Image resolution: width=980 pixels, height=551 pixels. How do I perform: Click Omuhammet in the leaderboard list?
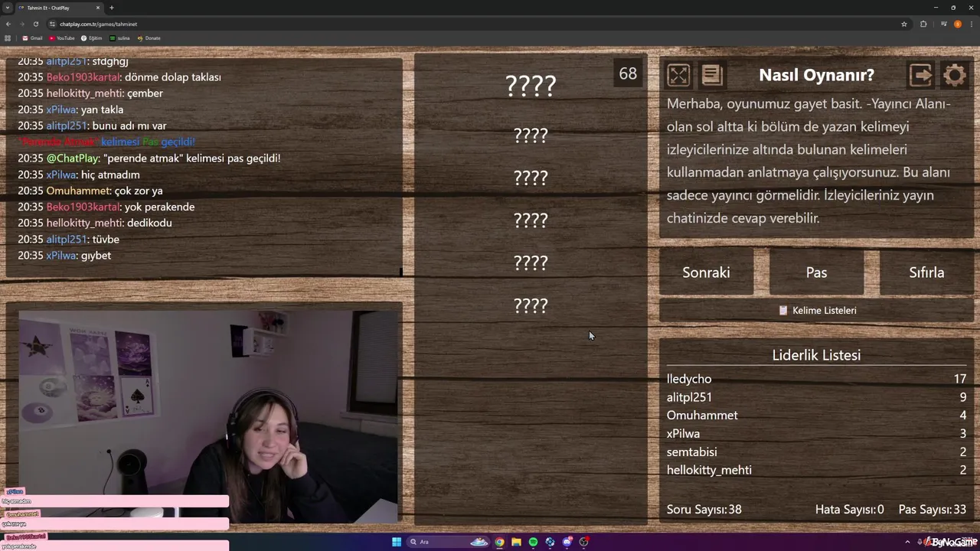702,416
